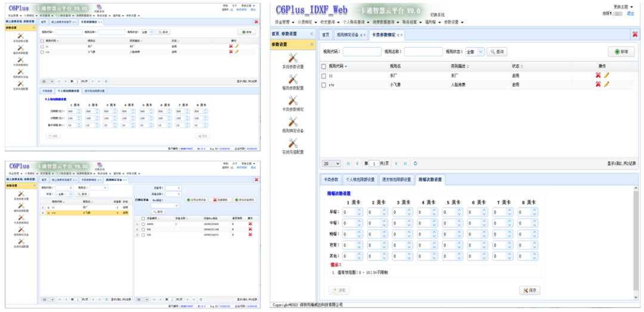This screenshot has height=312, width=644.
Task: Close all tabs with red X in 规则绑定设备 window
Action: pyautogui.click(x=256, y=180)
